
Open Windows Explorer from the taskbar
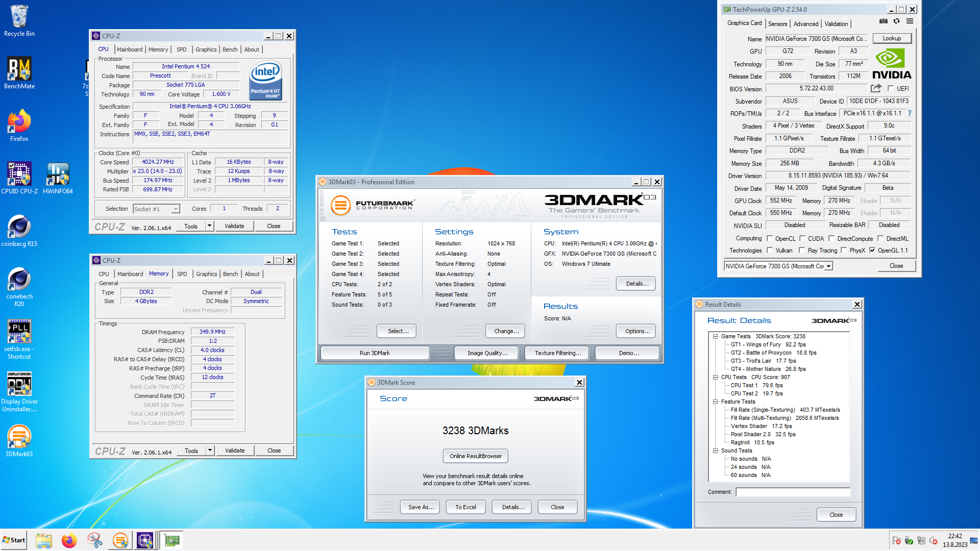pyautogui.click(x=44, y=540)
